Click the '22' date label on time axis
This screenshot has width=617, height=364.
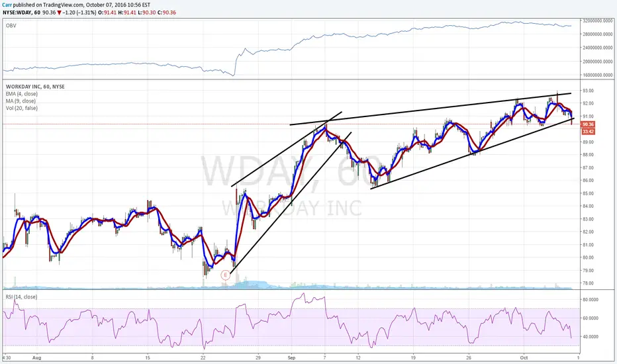click(x=203, y=357)
